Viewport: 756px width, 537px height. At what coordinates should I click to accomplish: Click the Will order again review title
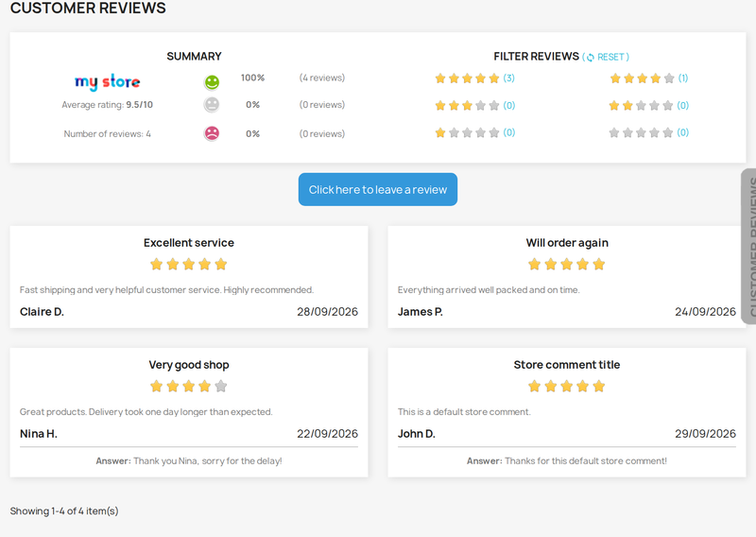point(567,243)
